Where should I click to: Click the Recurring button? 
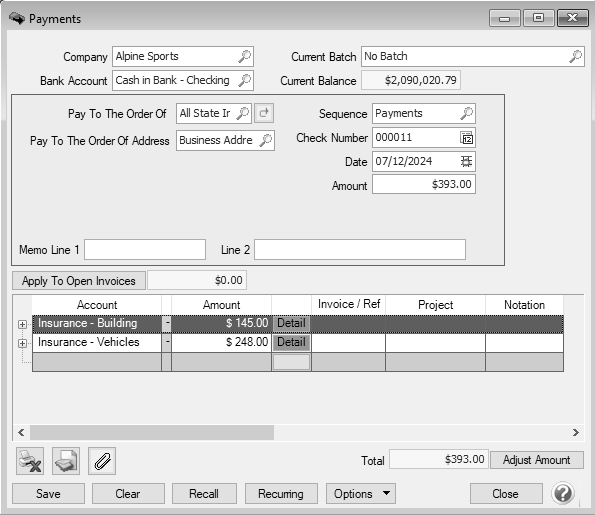pos(281,493)
